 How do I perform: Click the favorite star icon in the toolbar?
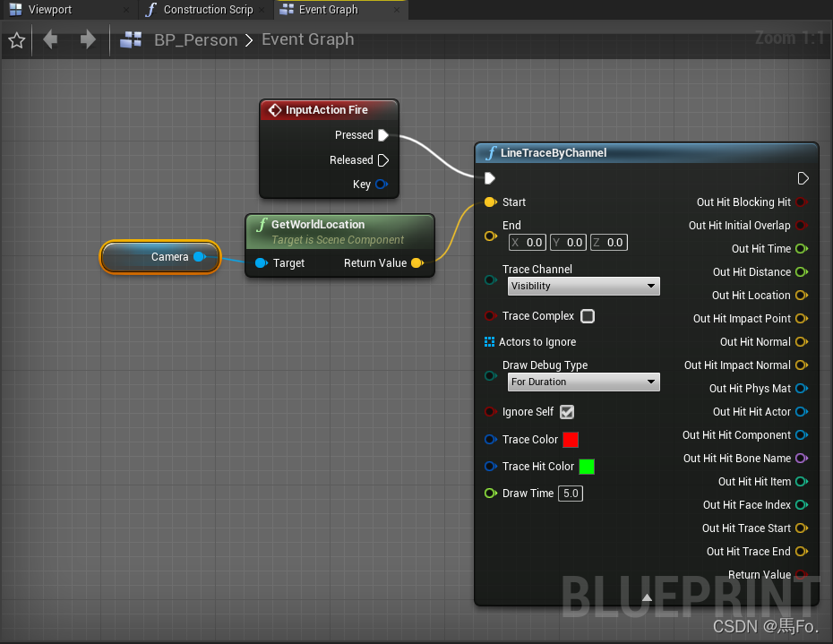coord(16,40)
